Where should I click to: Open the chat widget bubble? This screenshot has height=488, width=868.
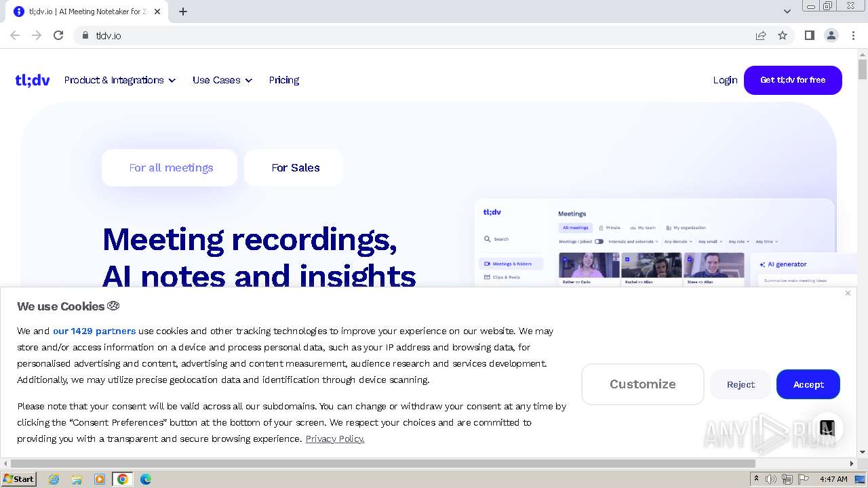(827, 428)
